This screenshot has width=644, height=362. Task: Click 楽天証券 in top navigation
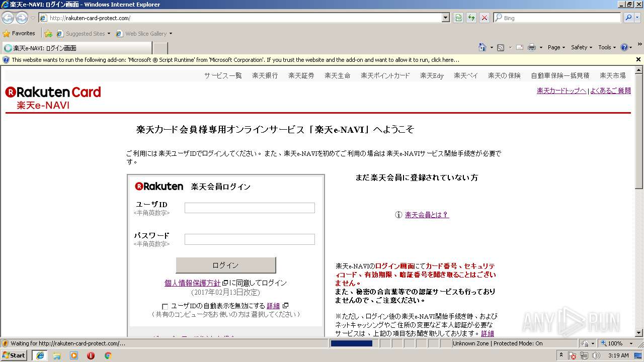pos(301,75)
